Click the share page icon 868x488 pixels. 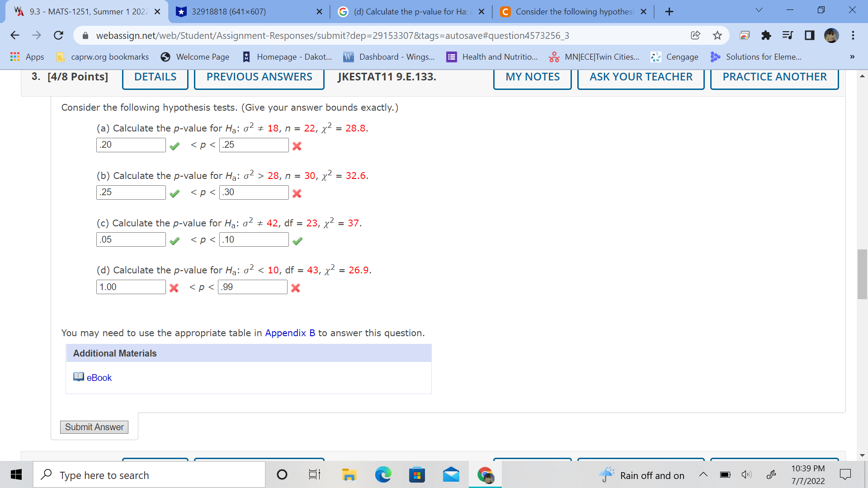click(695, 35)
